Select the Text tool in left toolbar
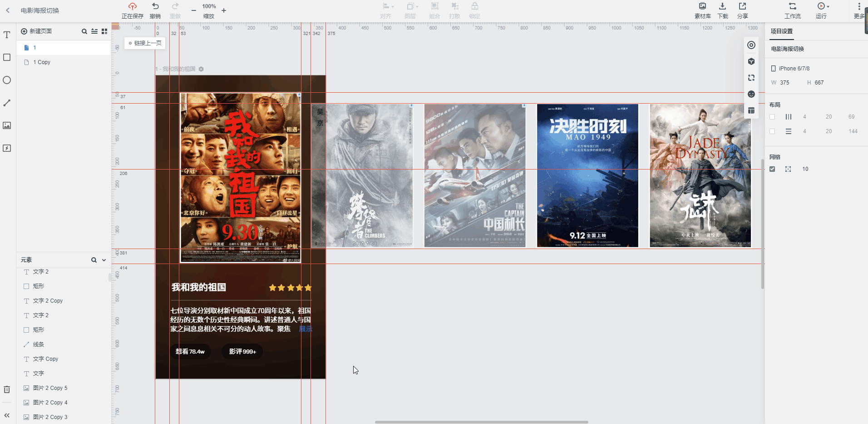This screenshot has width=868, height=424. tap(7, 35)
